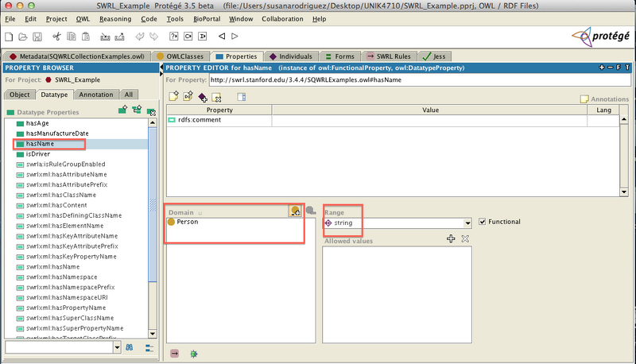Click the Revert to archived version icon

(x=120, y=37)
